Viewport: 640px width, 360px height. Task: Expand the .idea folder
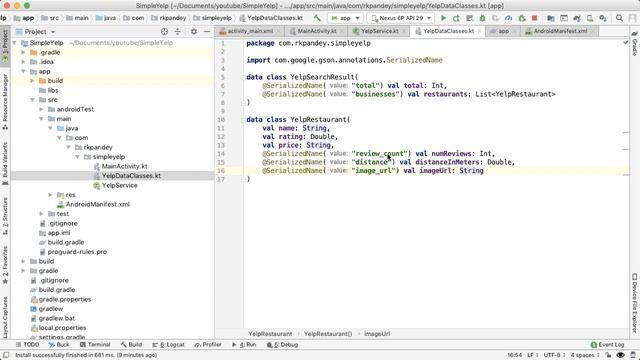23,62
